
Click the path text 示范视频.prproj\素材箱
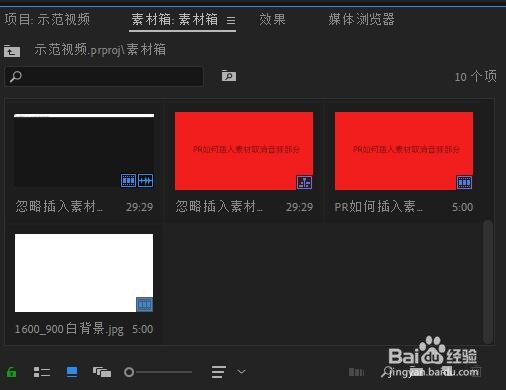(x=100, y=50)
